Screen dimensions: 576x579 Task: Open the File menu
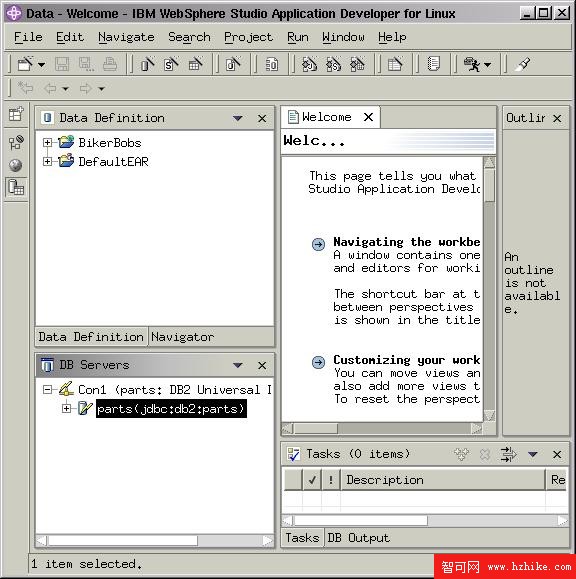(28, 37)
